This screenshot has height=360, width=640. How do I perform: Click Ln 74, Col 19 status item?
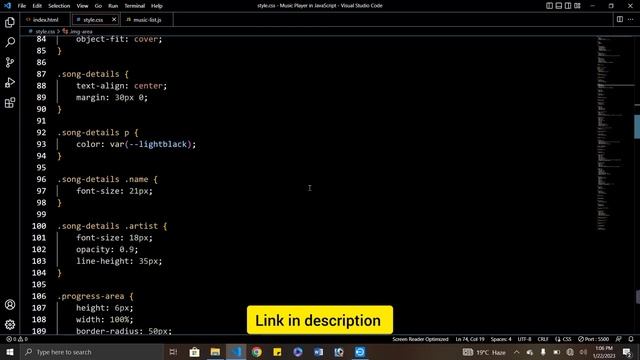pos(470,339)
